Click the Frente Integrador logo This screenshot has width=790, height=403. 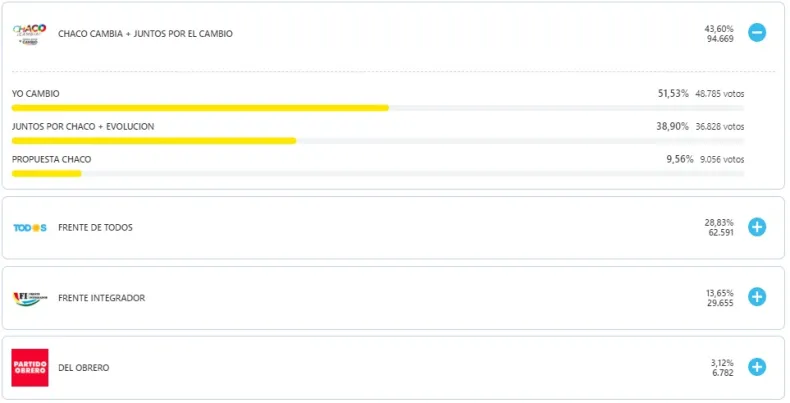point(29,298)
